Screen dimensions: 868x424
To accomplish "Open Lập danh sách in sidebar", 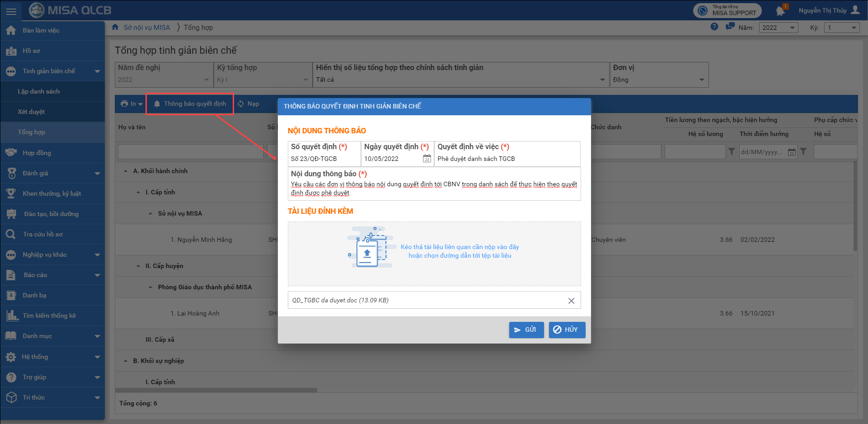I will [x=38, y=91].
